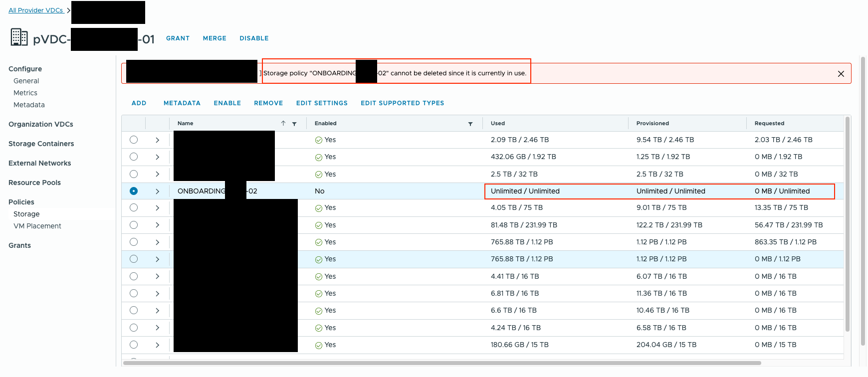Select the ONBOARDING policy radio button

pos(134,191)
